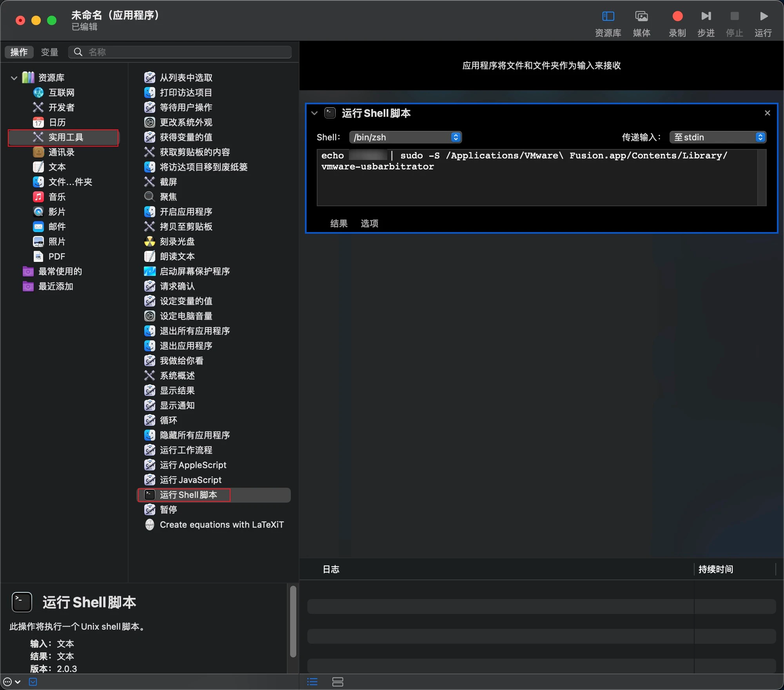Viewport: 784px width, 690px height.
Task: Select 开启应用程序 action icon
Action: click(150, 212)
